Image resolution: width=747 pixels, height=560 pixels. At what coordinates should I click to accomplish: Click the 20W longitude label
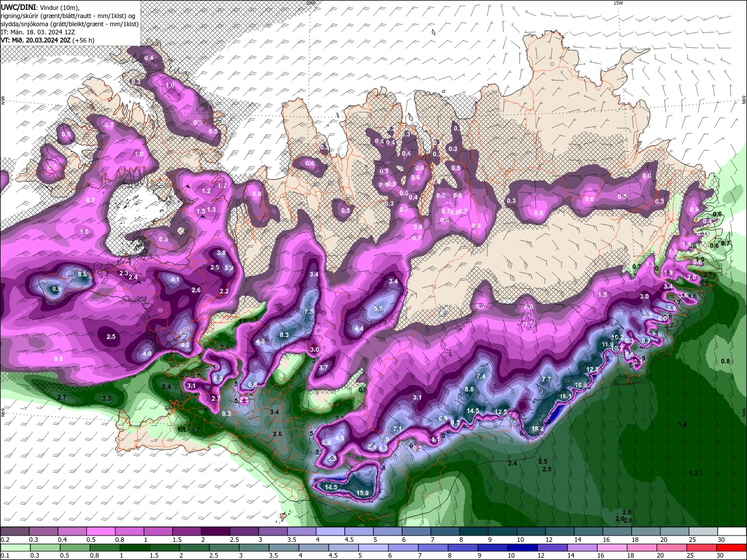pyautogui.click(x=310, y=3)
